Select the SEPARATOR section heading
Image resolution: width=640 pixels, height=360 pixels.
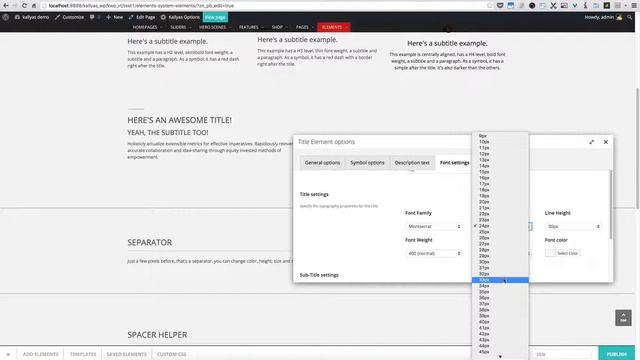[x=149, y=242]
